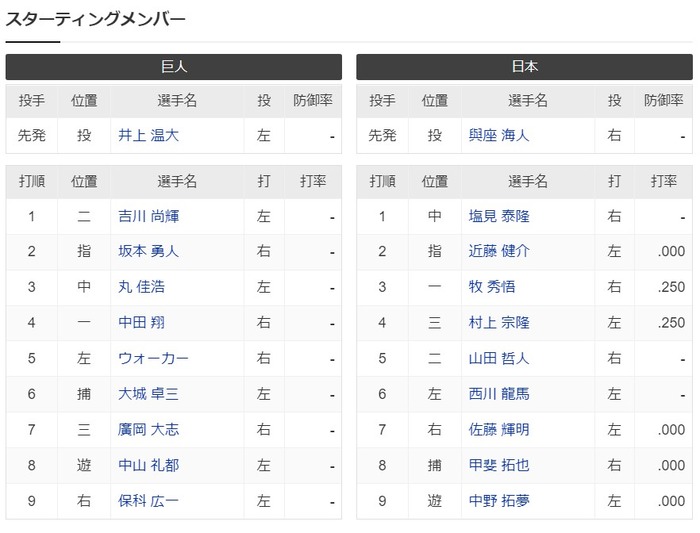Open 村上 宗隆 cleanup hitter link
Image resolution: width=700 pixels, height=533 pixels.
click(x=499, y=323)
